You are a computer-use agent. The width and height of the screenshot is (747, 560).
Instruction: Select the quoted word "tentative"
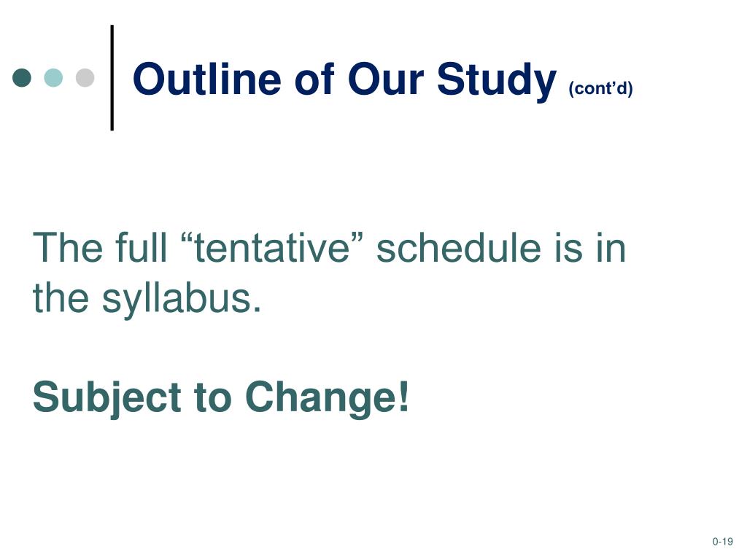click(273, 248)
